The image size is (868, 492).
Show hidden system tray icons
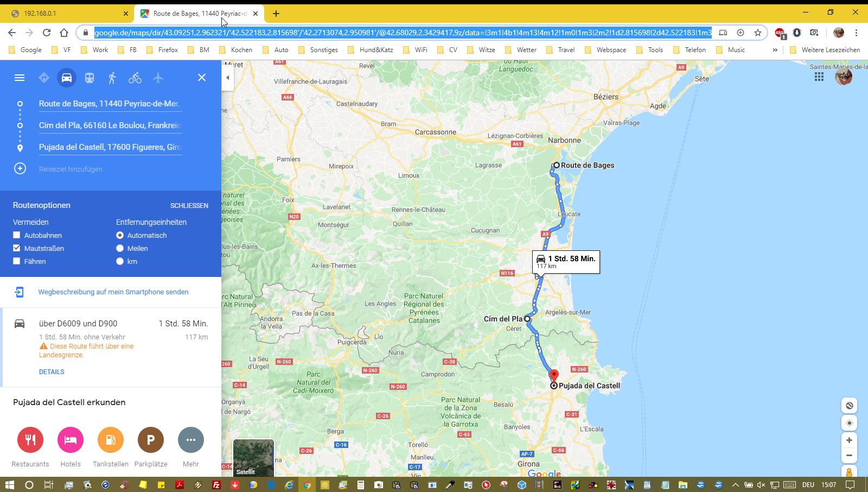735,485
